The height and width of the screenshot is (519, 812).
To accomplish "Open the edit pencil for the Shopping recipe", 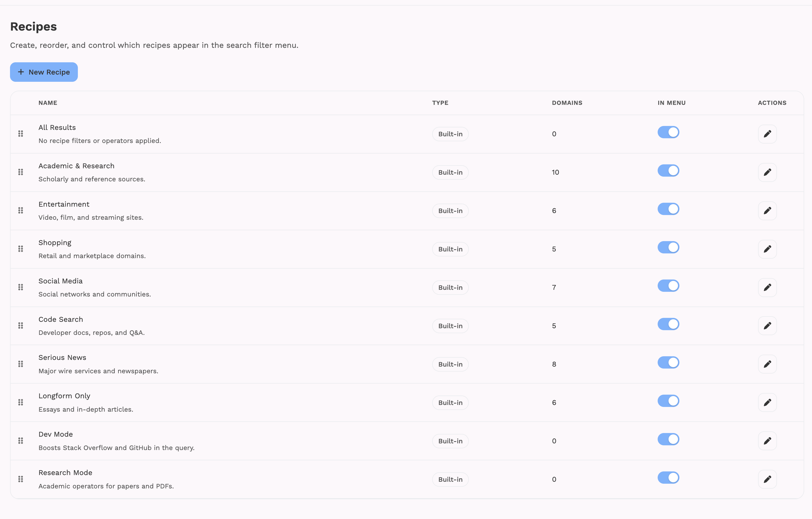I will [767, 249].
